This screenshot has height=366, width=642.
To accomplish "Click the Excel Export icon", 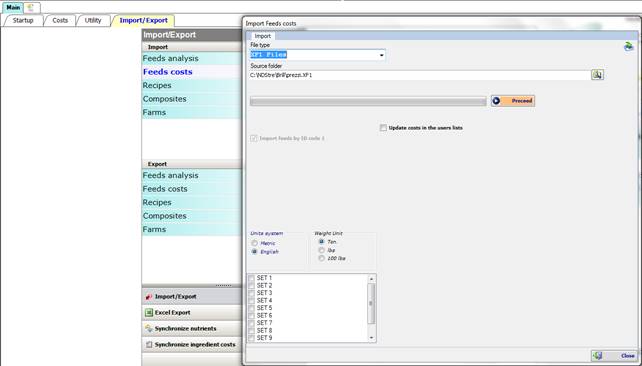I will (149, 312).
